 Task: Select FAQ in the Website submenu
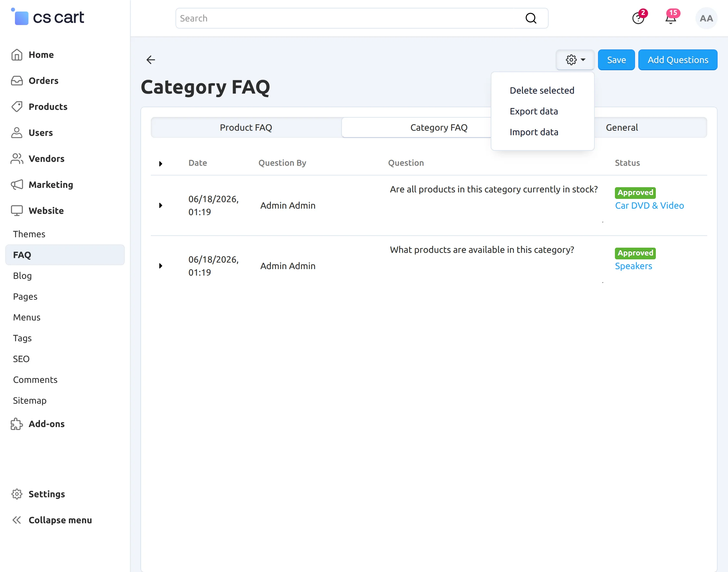click(65, 254)
